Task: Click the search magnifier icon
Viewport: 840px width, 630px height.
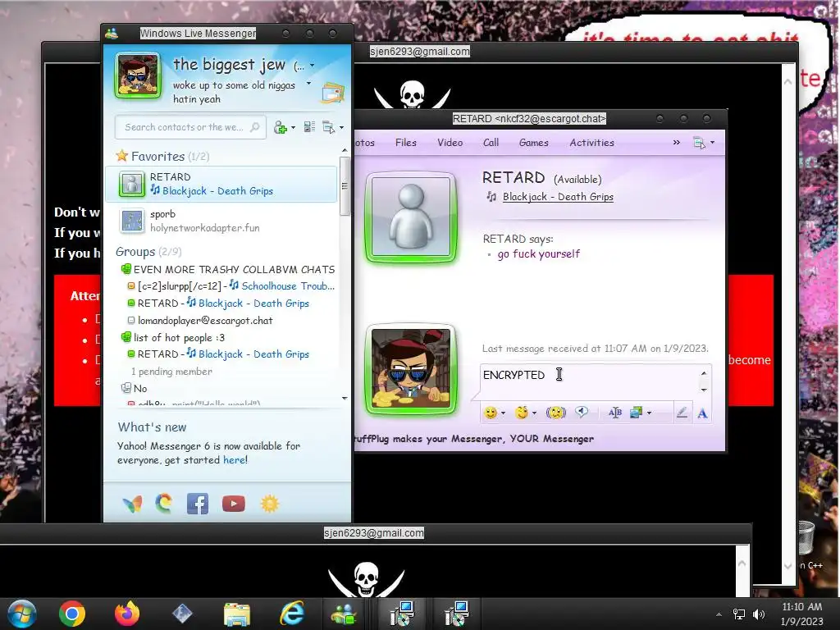Action: tap(255, 127)
